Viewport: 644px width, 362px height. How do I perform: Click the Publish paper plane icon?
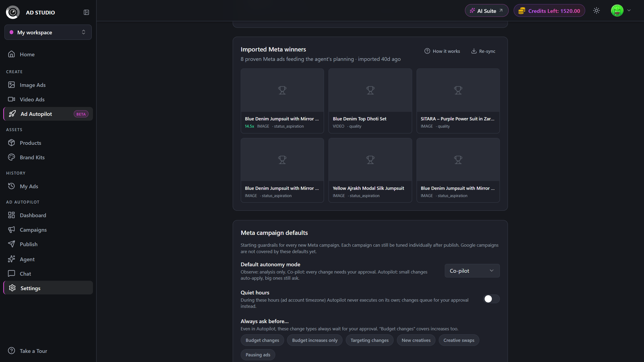tap(11, 244)
